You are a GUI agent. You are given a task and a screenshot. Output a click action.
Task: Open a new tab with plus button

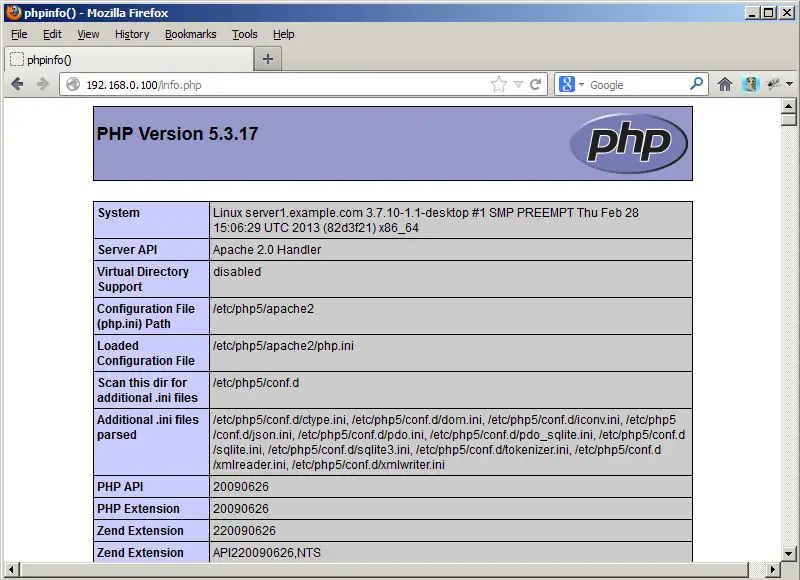tap(267, 59)
